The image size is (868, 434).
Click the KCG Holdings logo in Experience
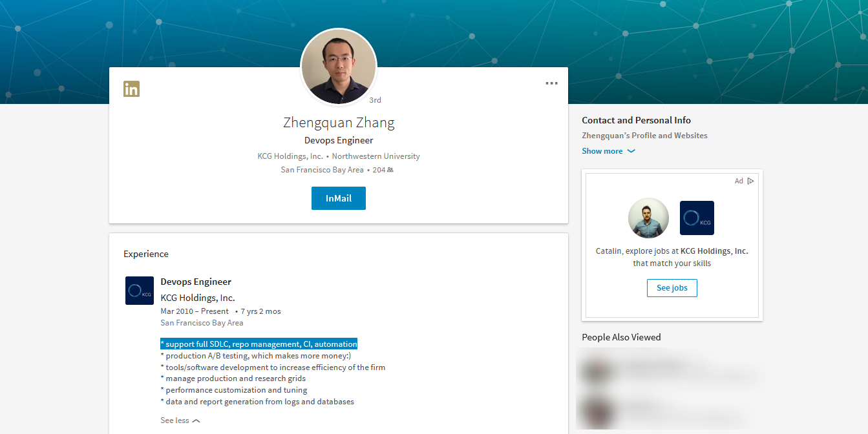pyautogui.click(x=140, y=291)
